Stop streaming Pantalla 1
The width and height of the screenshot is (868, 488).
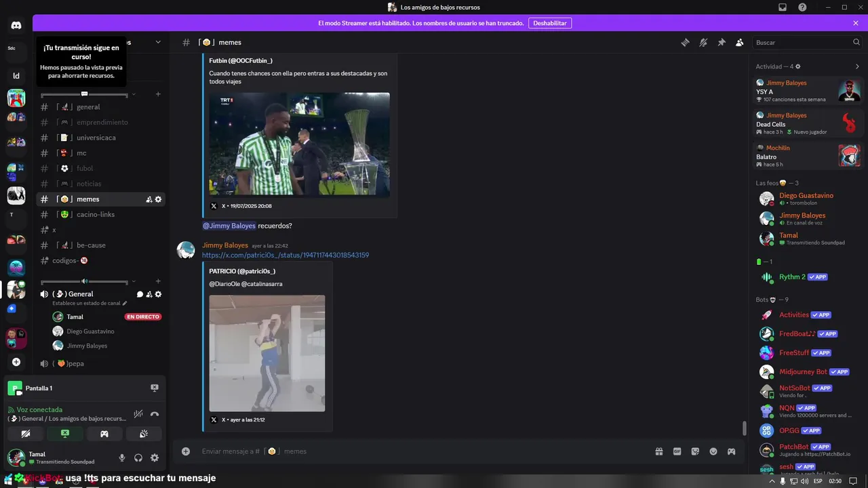(155, 388)
